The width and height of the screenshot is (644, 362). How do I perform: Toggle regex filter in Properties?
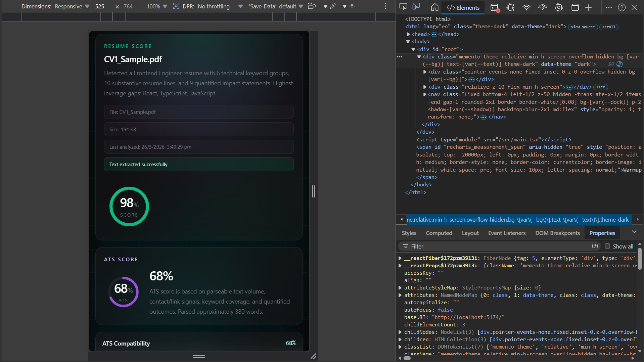[x=595, y=246]
